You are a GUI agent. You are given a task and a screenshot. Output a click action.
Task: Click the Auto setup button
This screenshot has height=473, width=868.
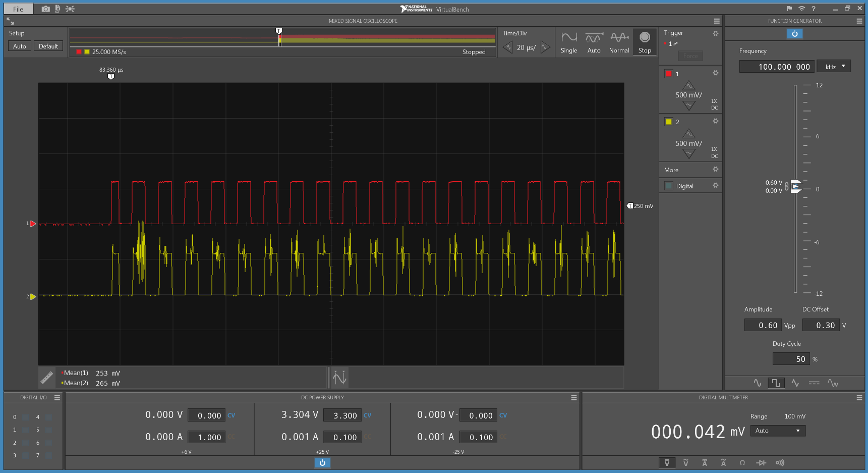20,46
